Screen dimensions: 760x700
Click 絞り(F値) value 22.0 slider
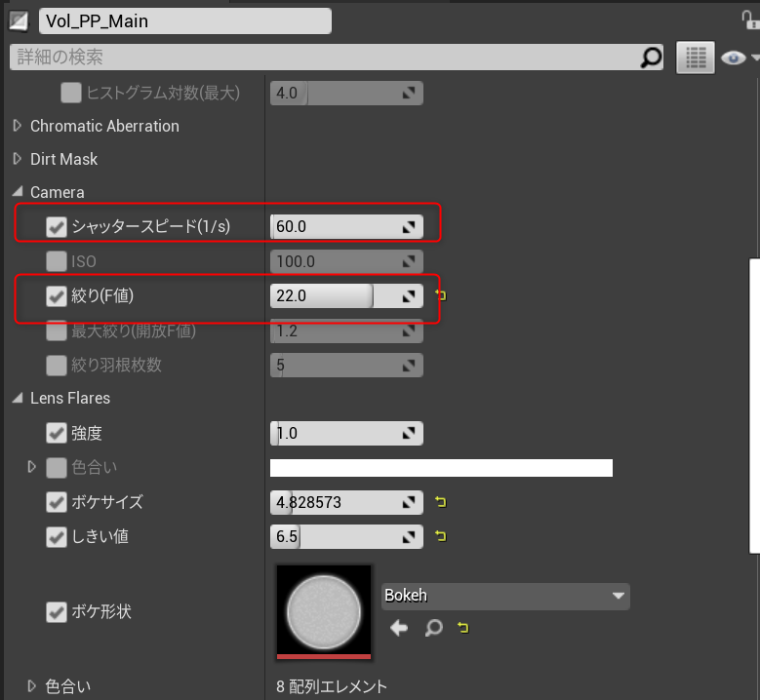(x=346, y=295)
